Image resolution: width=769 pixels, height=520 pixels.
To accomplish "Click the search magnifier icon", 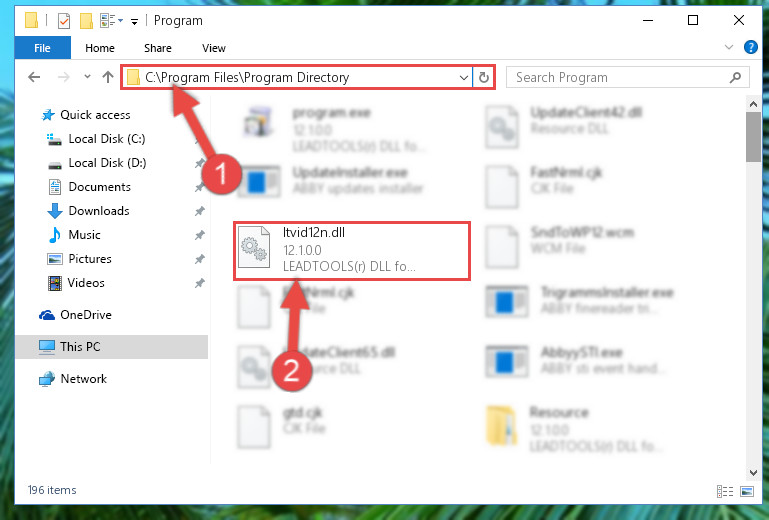I will 735,78.
